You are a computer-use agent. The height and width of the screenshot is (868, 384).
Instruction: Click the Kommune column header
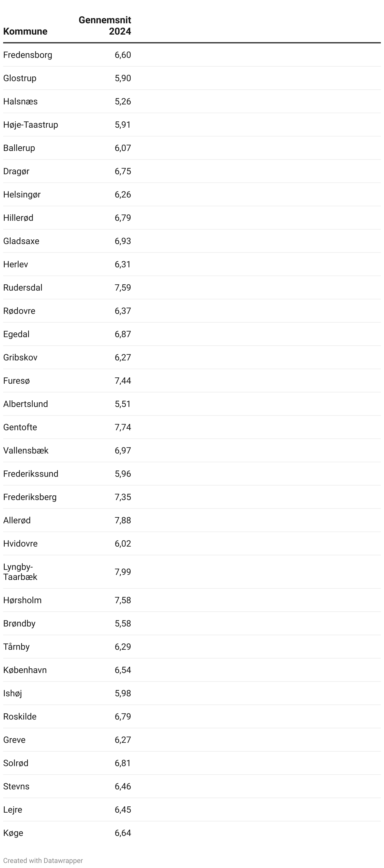tap(25, 31)
